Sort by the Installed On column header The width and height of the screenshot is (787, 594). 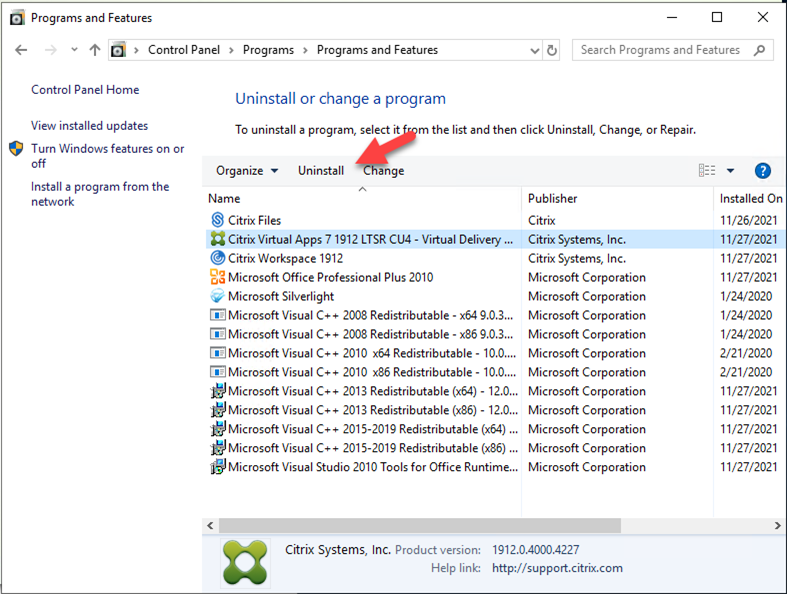(750, 198)
